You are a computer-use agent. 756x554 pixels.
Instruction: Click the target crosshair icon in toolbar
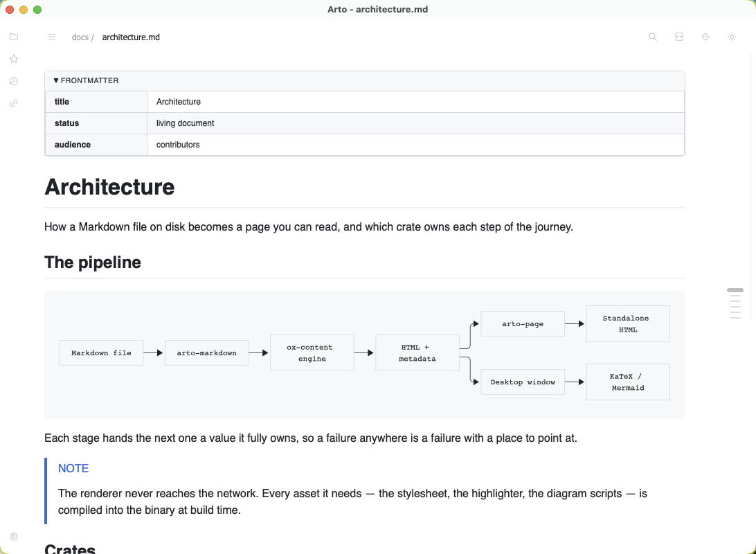tap(705, 37)
